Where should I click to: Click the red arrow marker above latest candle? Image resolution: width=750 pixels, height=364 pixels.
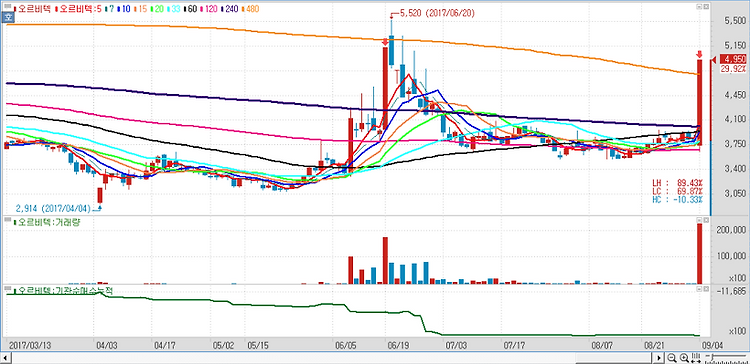point(699,54)
